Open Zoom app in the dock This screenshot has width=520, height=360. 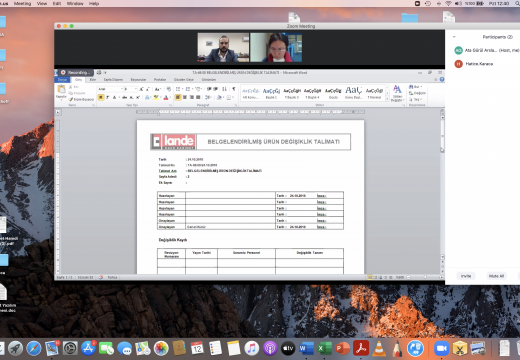pos(441,348)
